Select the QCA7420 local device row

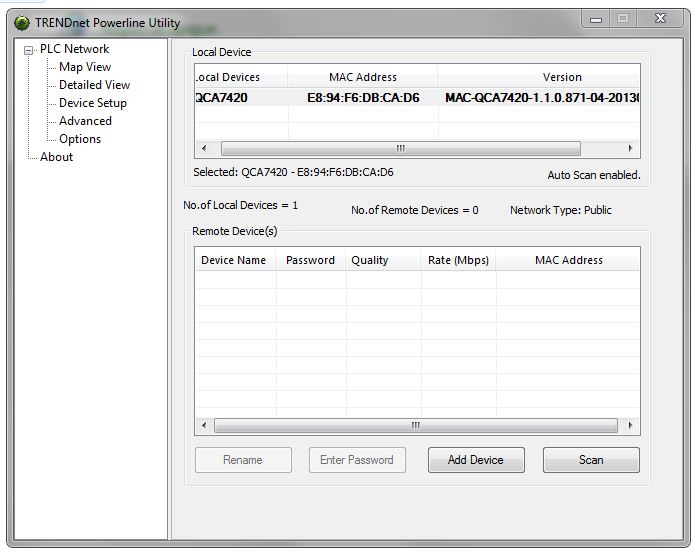coord(417,97)
